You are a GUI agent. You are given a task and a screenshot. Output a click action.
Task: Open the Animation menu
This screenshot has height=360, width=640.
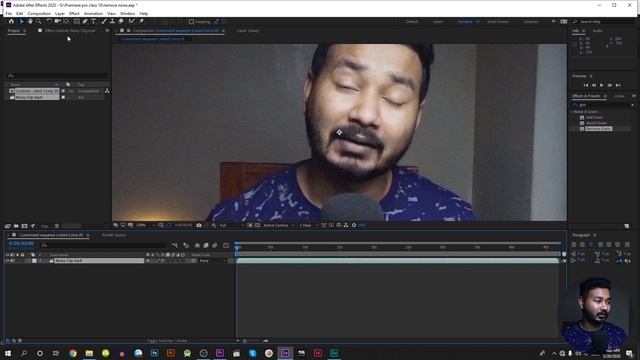click(93, 13)
